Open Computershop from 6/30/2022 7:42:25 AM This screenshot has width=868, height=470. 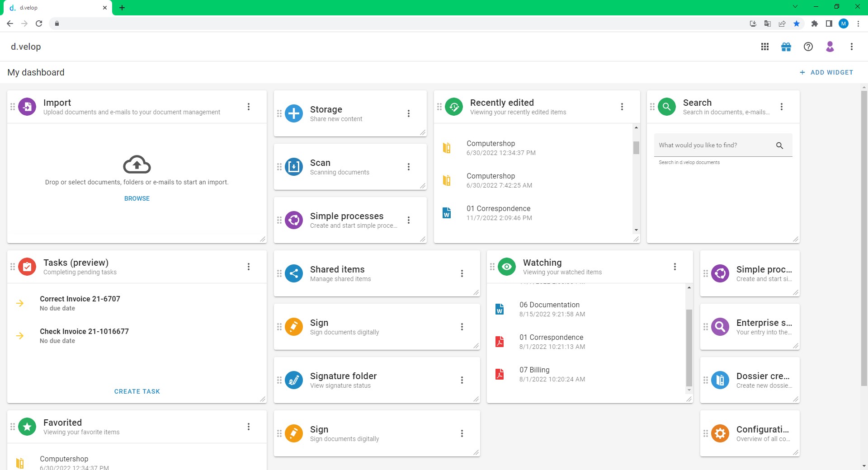tap(533, 180)
